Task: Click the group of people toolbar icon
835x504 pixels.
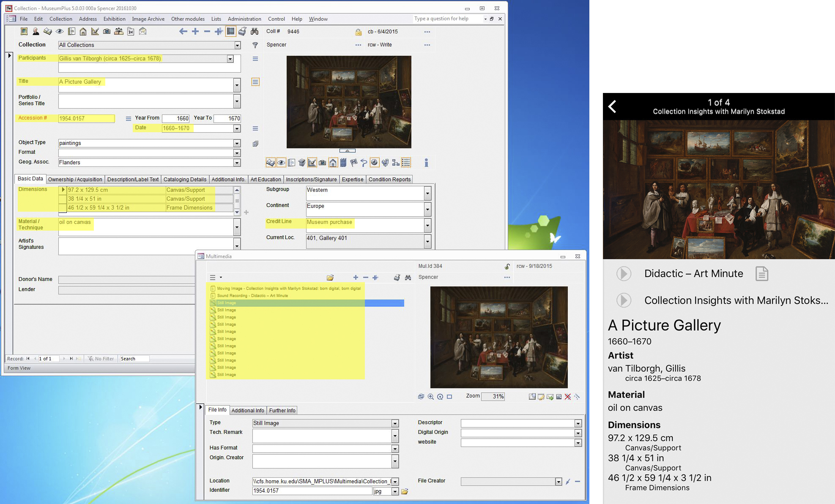Action: coord(119,31)
